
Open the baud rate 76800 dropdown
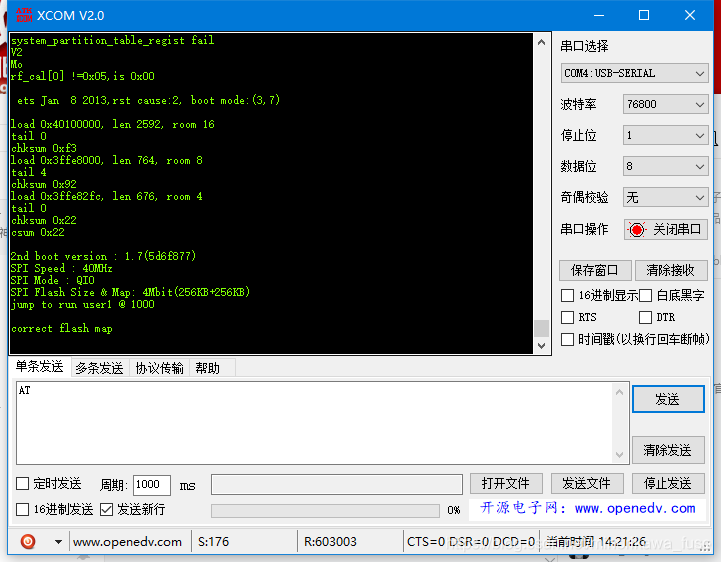[665, 104]
